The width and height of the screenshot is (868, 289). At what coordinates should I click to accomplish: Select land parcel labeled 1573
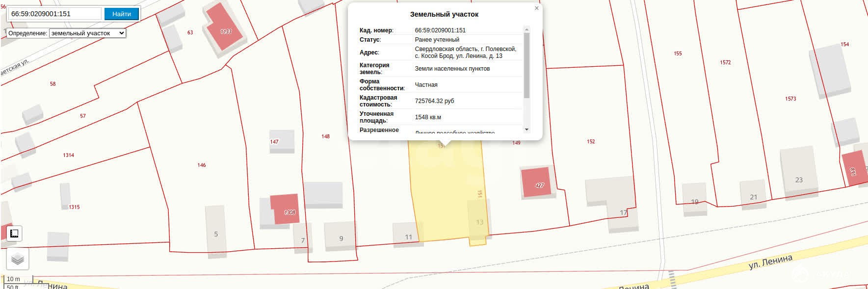coord(790,99)
